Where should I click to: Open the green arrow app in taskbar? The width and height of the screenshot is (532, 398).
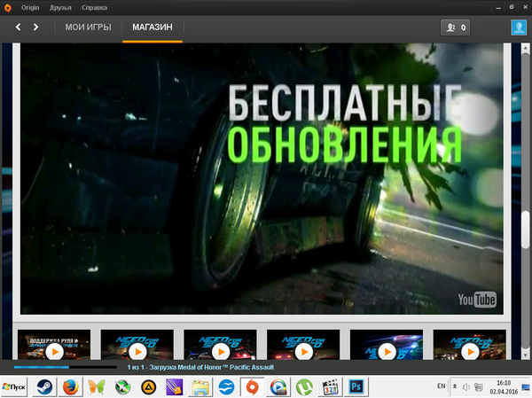click(122, 386)
